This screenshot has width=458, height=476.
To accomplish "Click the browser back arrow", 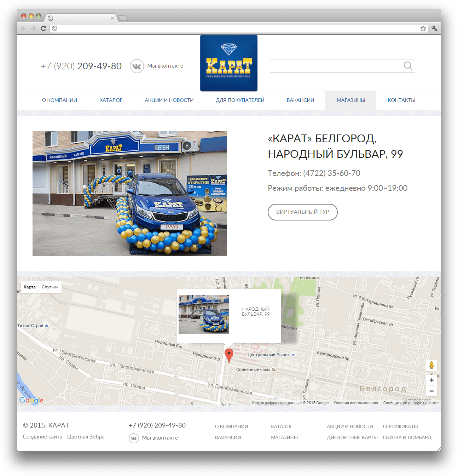I will point(24,28).
